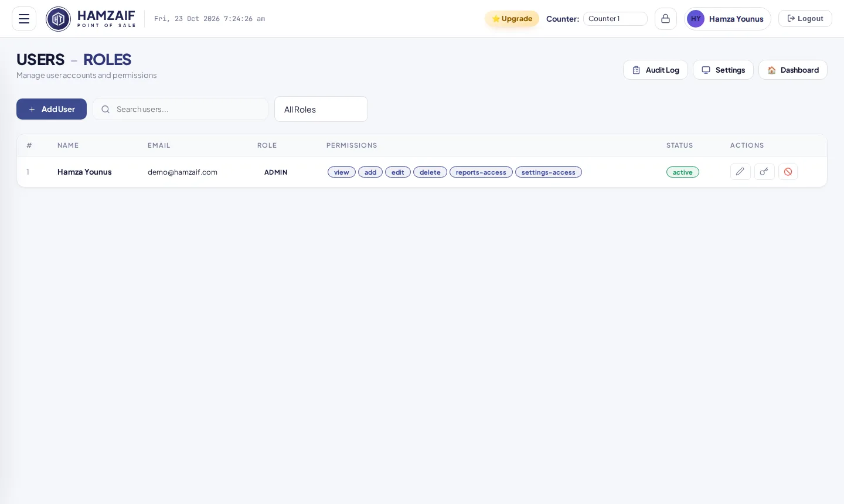Click the Hamzaif Point of Sale logo
Image resolution: width=844 pixels, height=504 pixels.
pos(91,19)
